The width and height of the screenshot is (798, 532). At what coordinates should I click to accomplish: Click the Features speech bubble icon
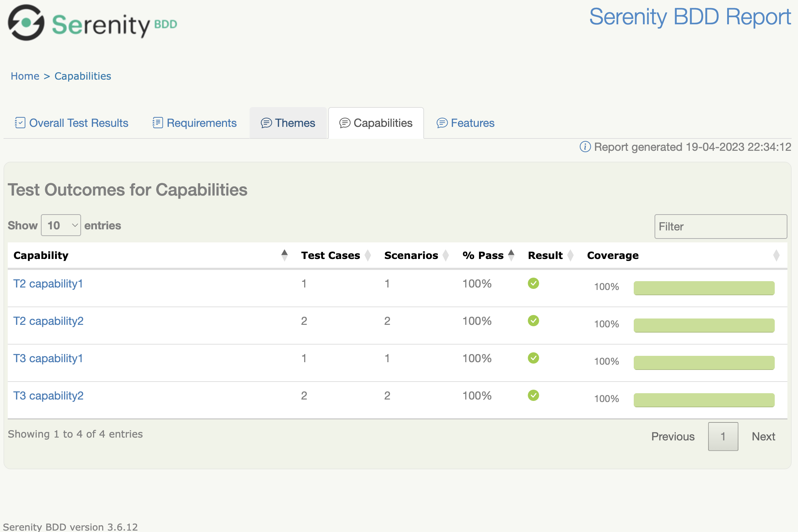(442, 123)
